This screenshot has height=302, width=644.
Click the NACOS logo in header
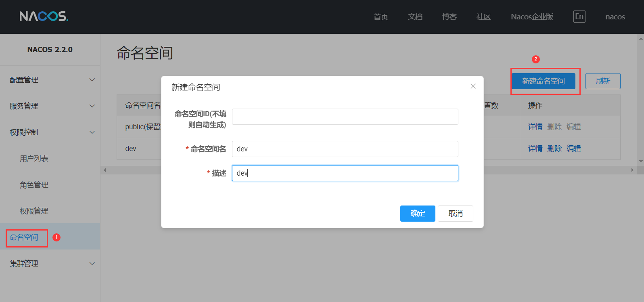point(44,16)
